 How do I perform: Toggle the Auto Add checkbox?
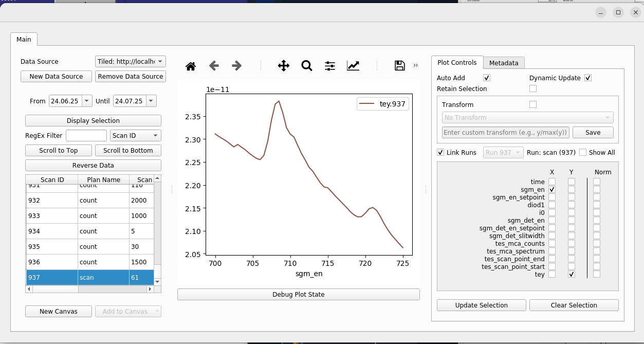487,78
